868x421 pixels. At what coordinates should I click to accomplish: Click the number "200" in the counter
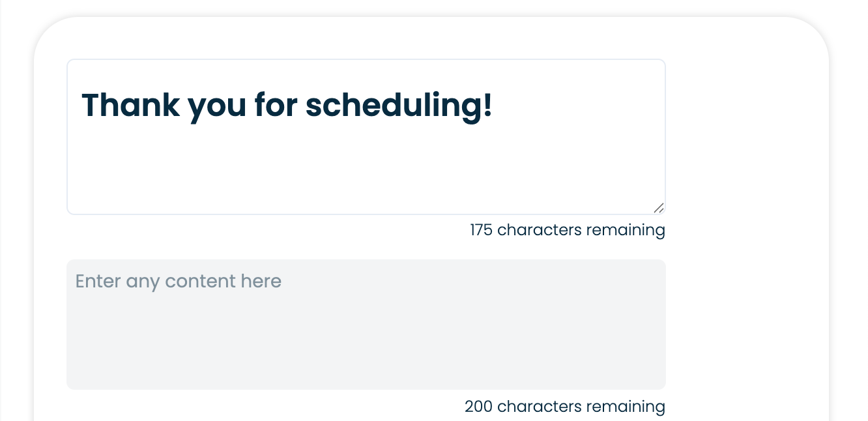click(478, 407)
